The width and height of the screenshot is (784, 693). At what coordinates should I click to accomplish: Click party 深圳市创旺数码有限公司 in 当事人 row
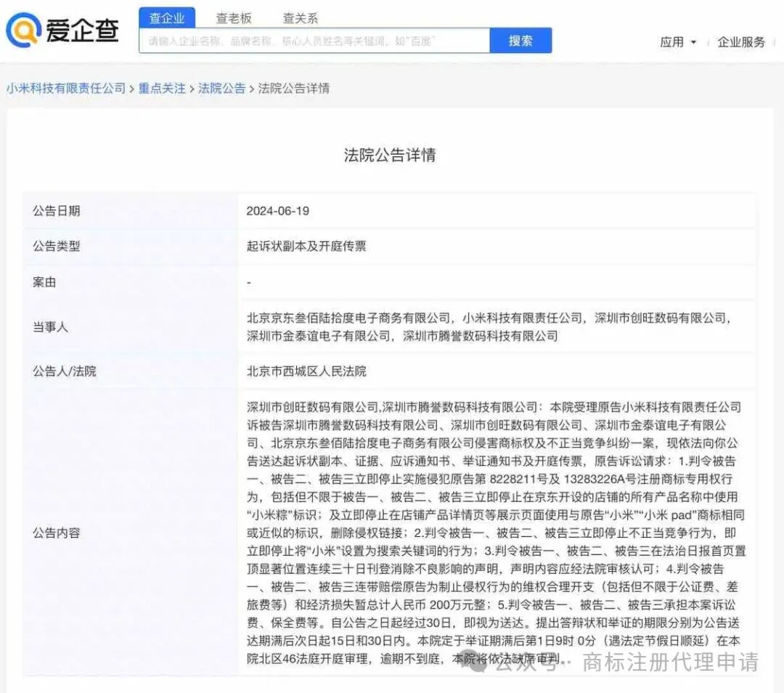661,318
